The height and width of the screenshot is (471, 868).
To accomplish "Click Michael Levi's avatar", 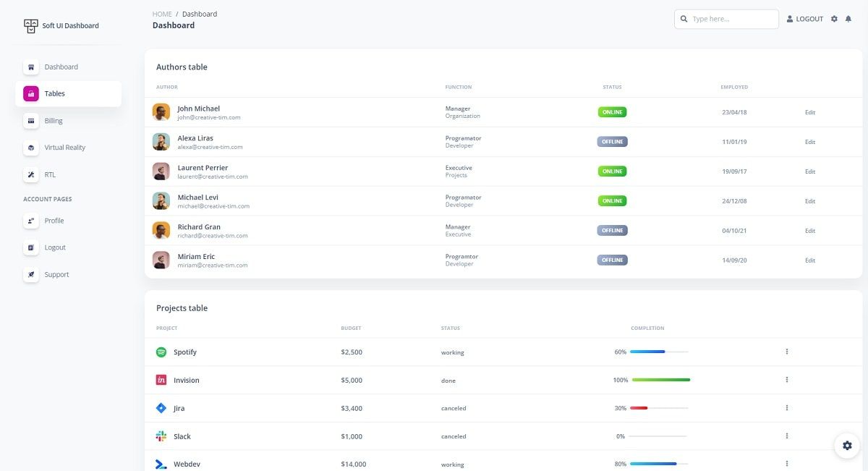I will 161,201.
